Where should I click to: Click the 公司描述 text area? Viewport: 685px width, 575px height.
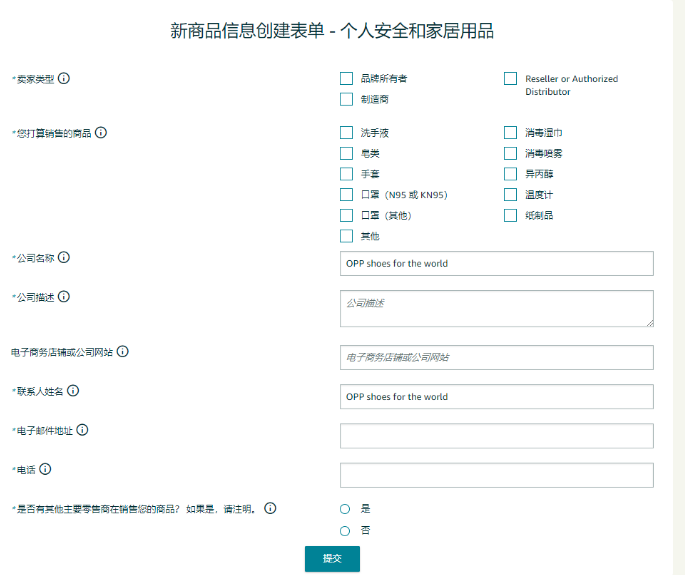(497, 308)
